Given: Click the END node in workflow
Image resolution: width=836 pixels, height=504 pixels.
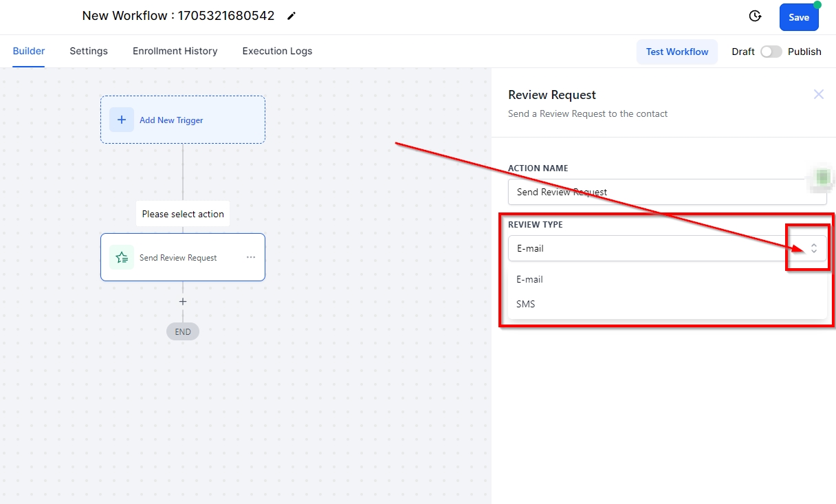Looking at the screenshot, I should (x=183, y=331).
